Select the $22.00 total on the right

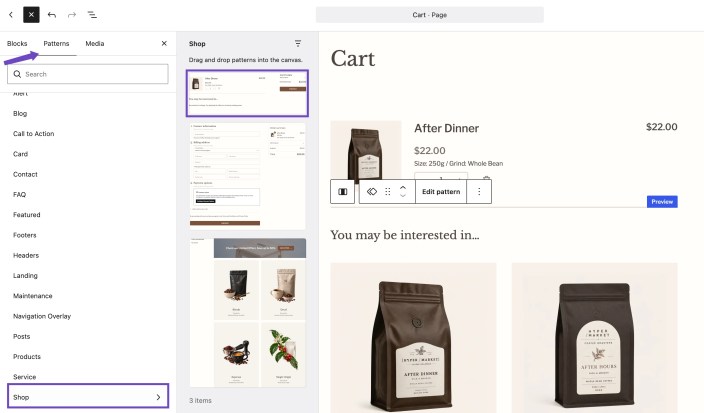tap(661, 127)
